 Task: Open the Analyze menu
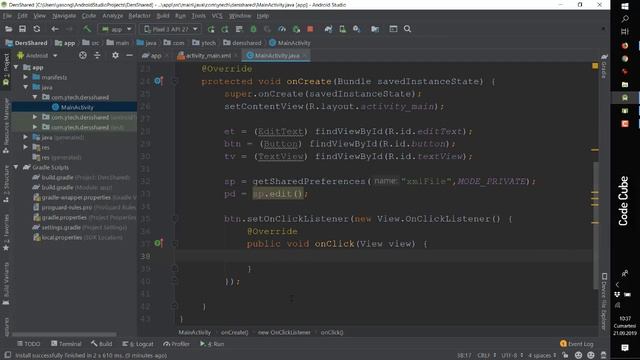pos(112,16)
